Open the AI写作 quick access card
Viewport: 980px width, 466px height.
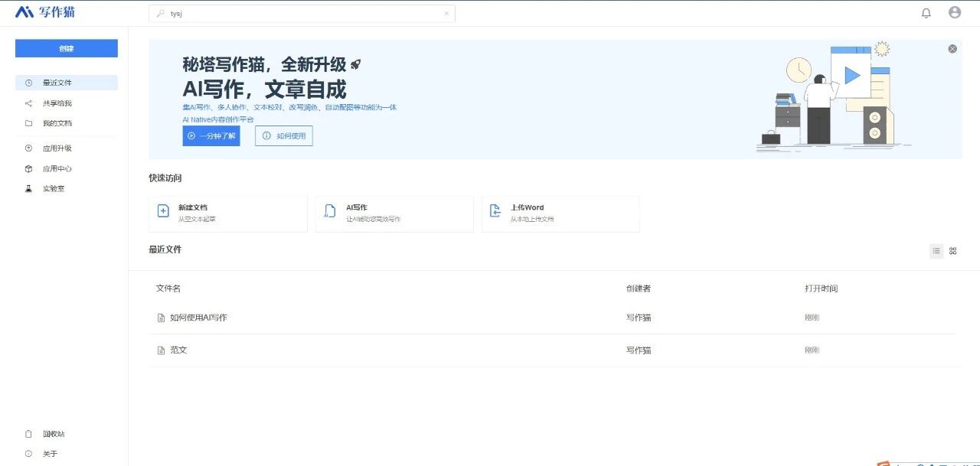394,213
